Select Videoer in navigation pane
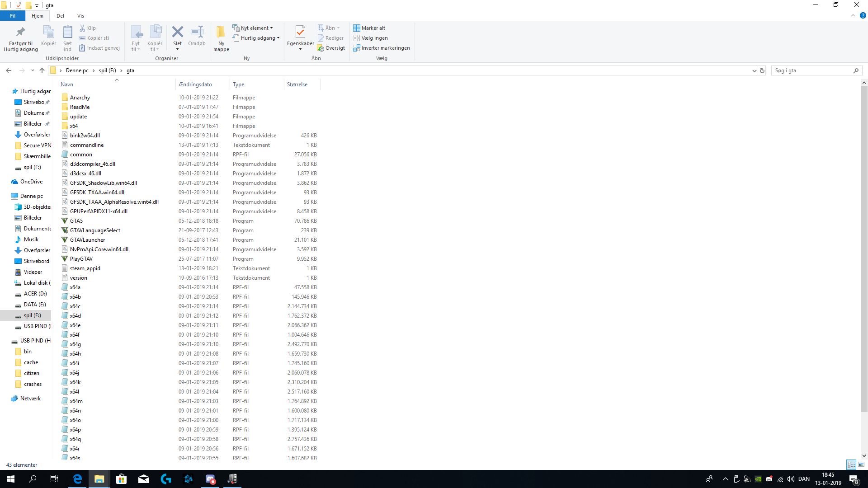The width and height of the screenshot is (868, 488). (33, 272)
